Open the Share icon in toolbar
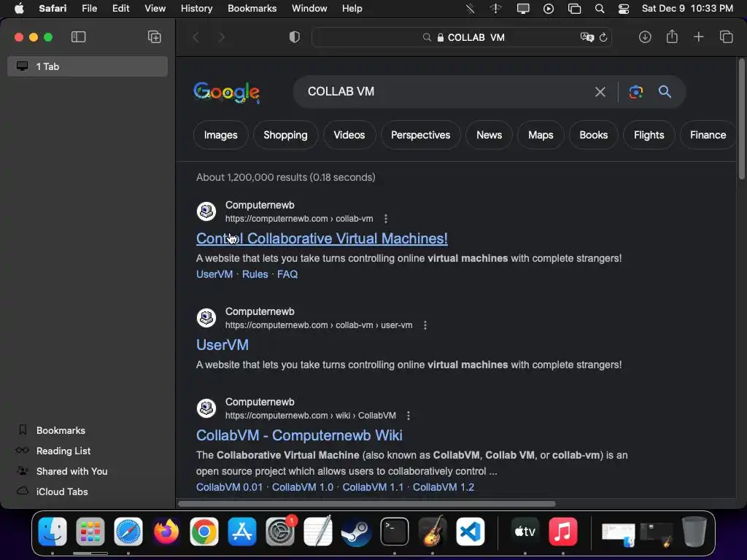The width and height of the screenshot is (747, 560). click(672, 36)
